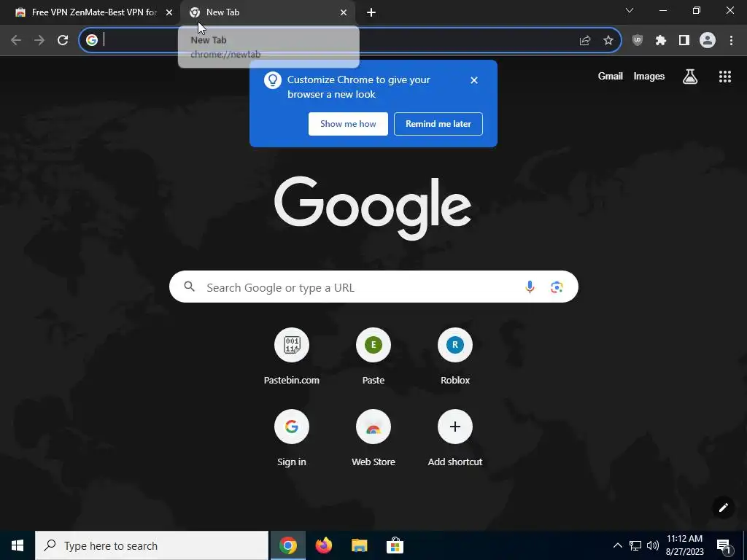
Task: Launch Firefox from the taskbar
Action: (x=324, y=545)
